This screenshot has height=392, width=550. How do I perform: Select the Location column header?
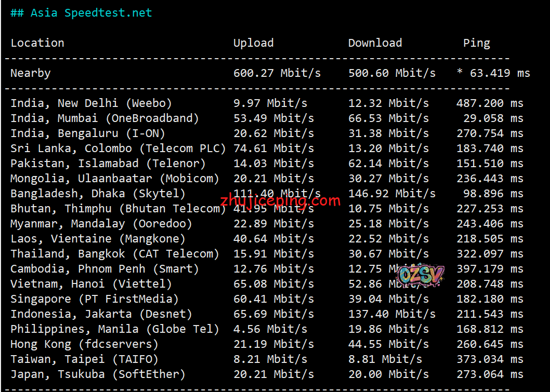pyautogui.click(x=37, y=43)
